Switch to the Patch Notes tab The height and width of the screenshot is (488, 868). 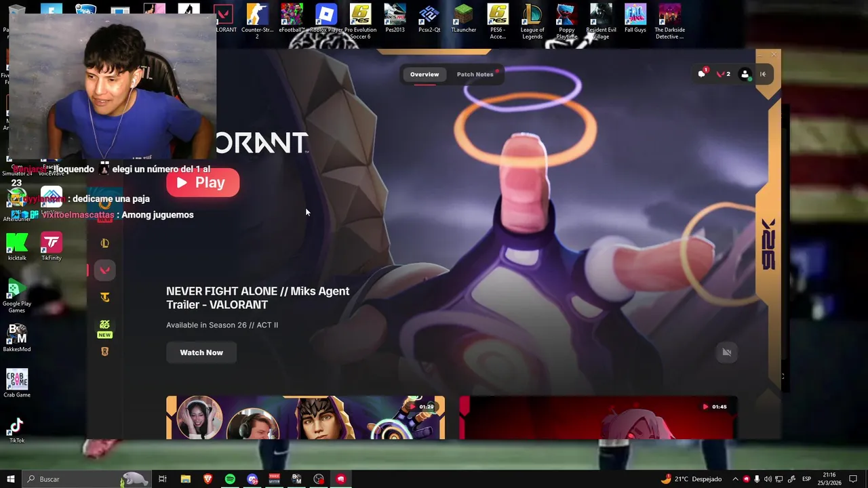475,75
